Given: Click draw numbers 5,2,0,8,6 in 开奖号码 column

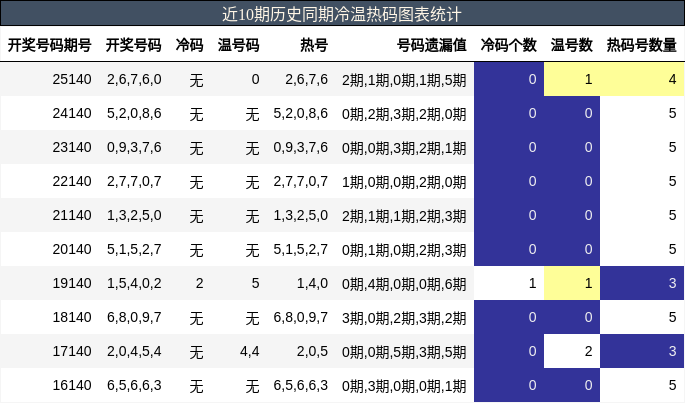Looking at the screenshot, I should 134,113.
